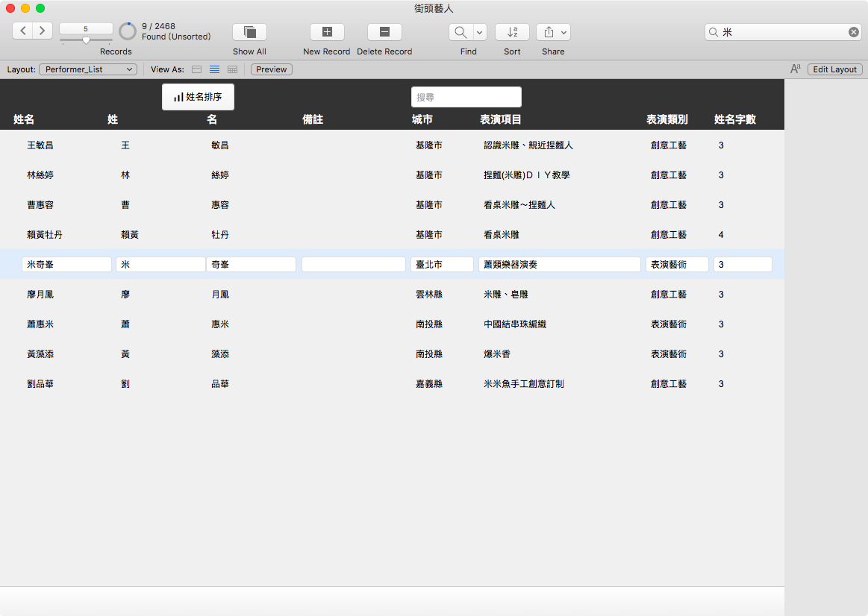Screen dimensions: 868x616
Task: Click the Preview mode button
Action: pyautogui.click(x=271, y=69)
